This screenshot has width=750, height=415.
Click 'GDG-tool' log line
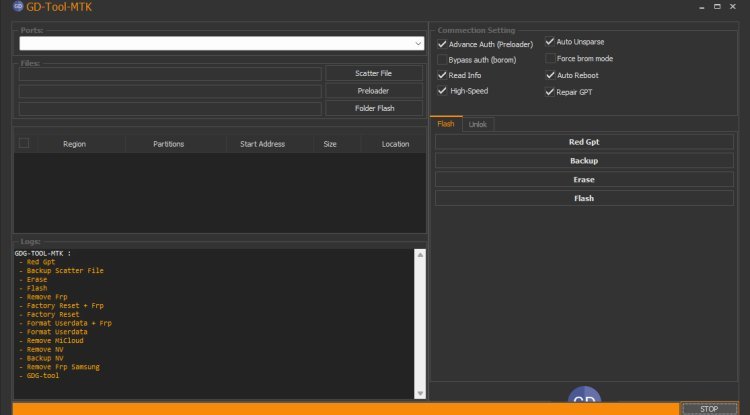(43, 376)
